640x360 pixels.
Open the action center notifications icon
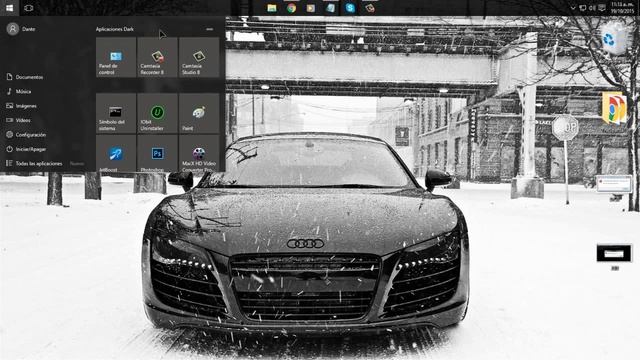click(602, 8)
